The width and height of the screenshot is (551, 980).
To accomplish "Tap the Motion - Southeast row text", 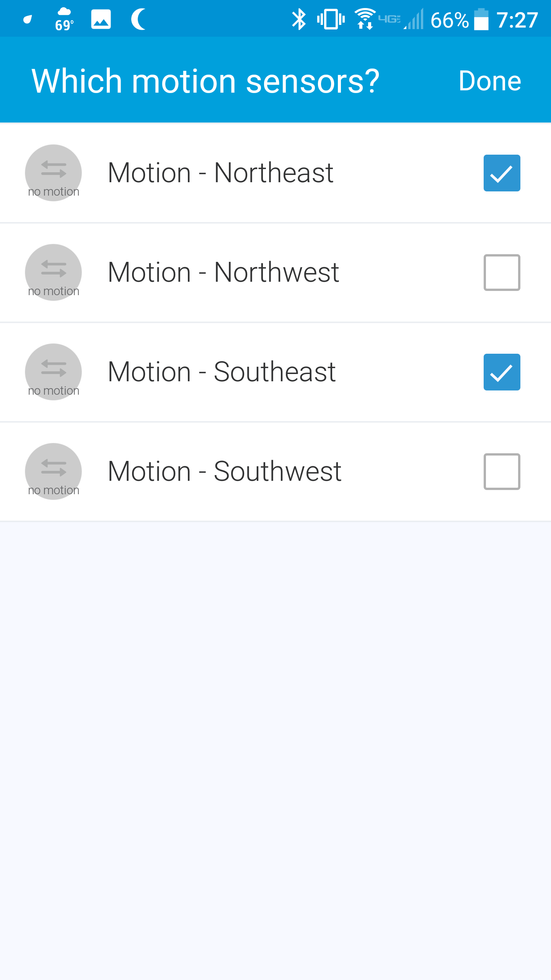I will 222,372.
